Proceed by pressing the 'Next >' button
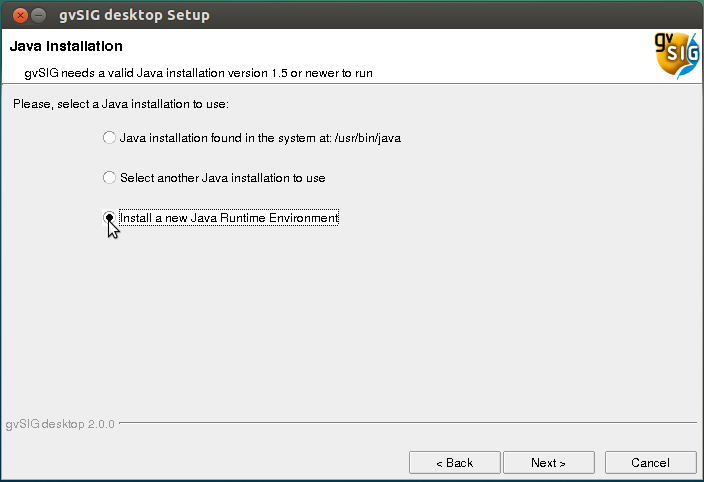The image size is (704, 482). [x=548, y=463]
